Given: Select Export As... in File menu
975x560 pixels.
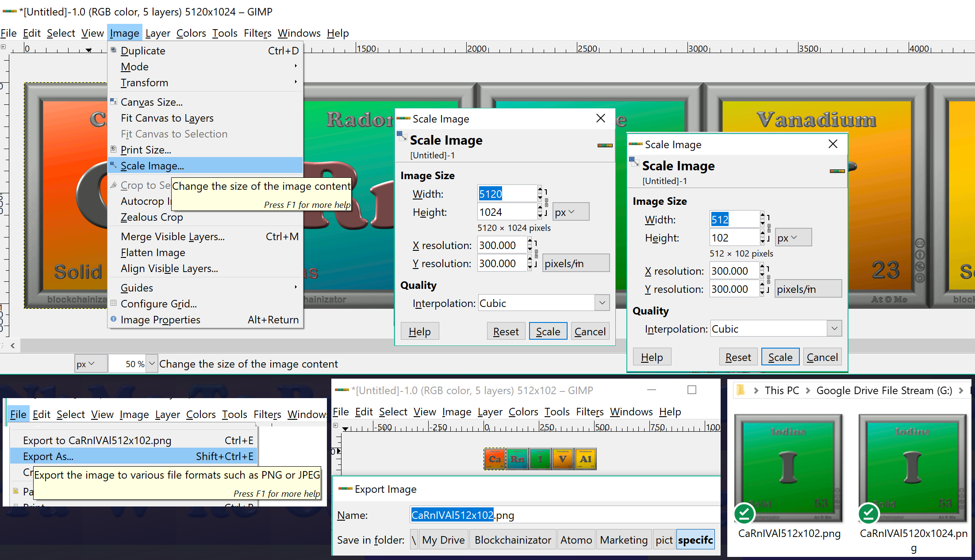Looking at the screenshot, I should pos(134,456).
